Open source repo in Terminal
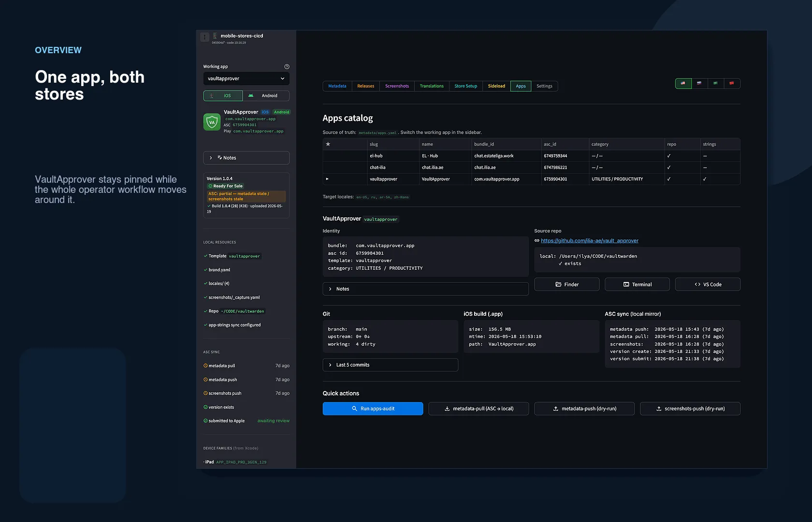Image resolution: width=812 pixels, height=522 pixels. 637,285
